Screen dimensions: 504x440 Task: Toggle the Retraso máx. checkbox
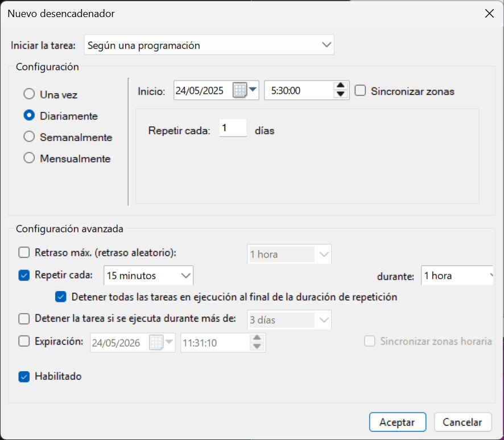click(x=24, y=252)
